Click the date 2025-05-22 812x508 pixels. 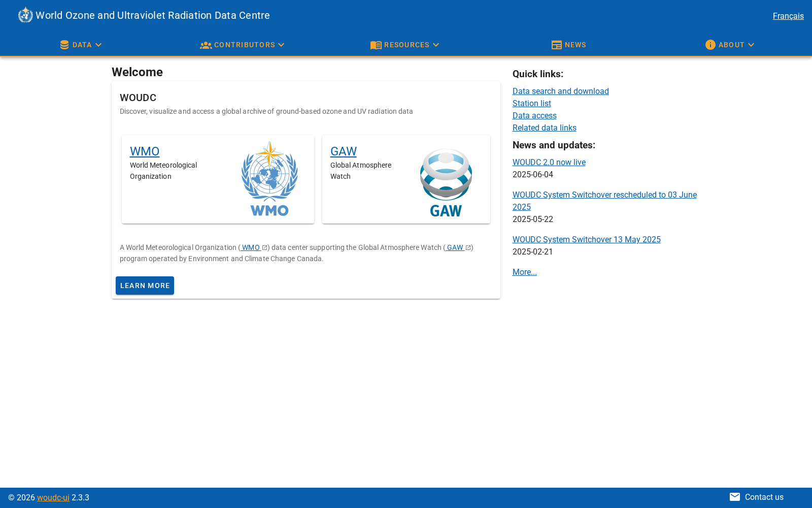pos(533,219)
